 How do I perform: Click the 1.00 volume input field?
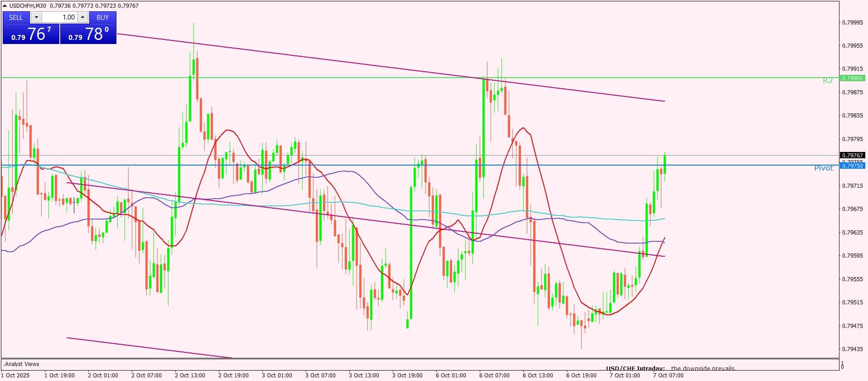tap(60, 17)
